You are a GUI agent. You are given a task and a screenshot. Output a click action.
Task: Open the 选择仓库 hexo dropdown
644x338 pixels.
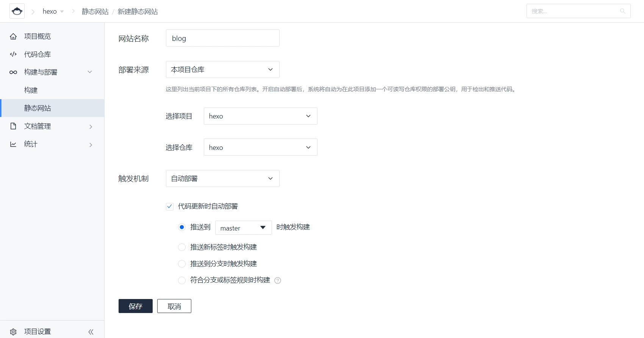point(261,147)
